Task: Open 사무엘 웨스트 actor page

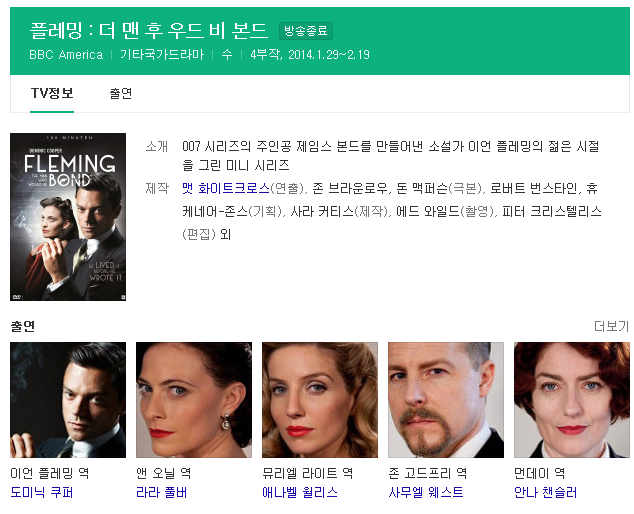Action: tap(426, 492)
